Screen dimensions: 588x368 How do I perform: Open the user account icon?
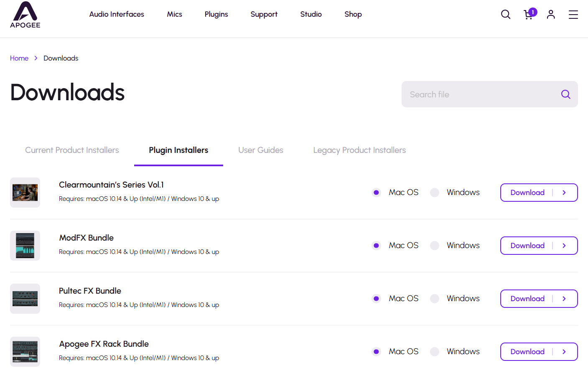pyautogui.click(x=551, y=14)
